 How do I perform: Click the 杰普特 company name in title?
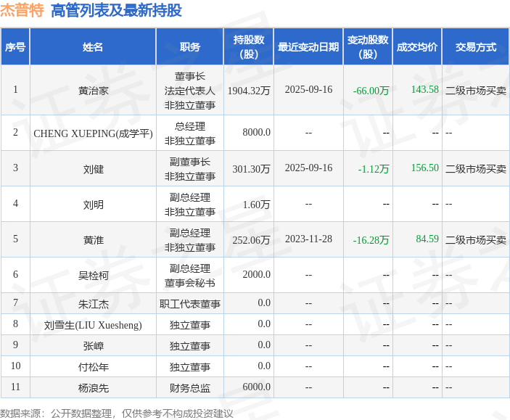point(22,10)
